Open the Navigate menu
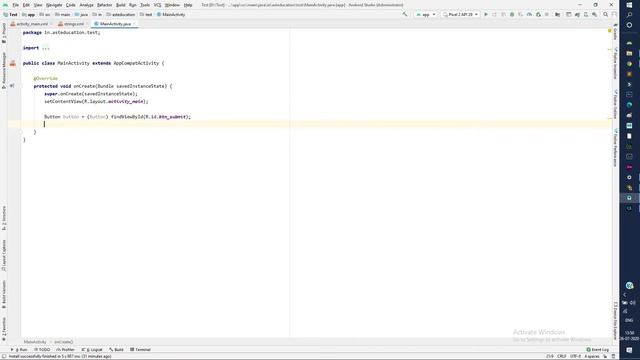Image resolution: width=640 pixels, height=360 pixels. point(53,5)
